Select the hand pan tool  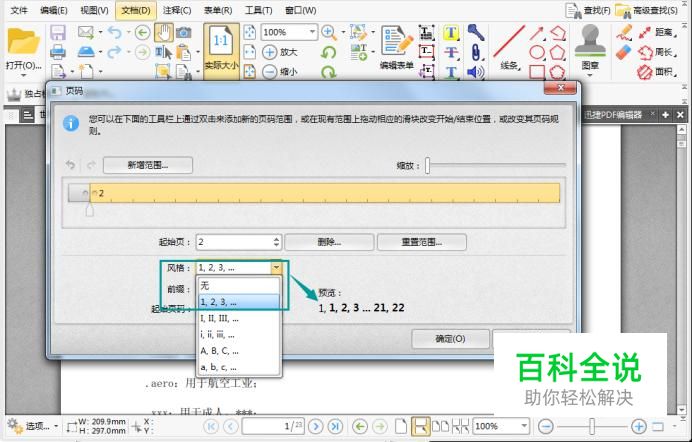[x=164, y=32]
